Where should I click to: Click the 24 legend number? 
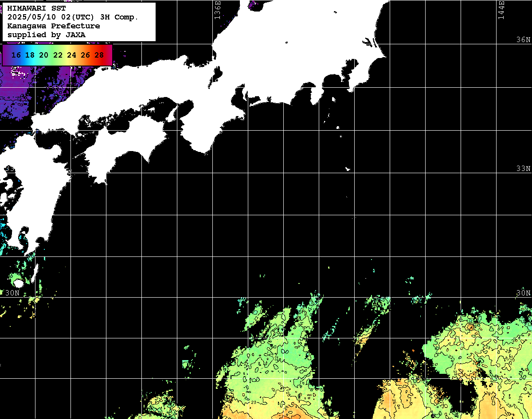tap(71, 55)
